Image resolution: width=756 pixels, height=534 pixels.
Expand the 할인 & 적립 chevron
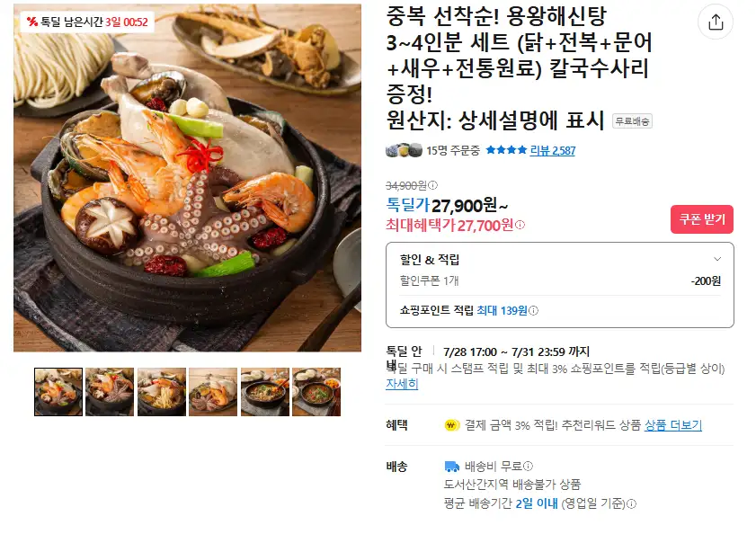[x=717, y=259]
